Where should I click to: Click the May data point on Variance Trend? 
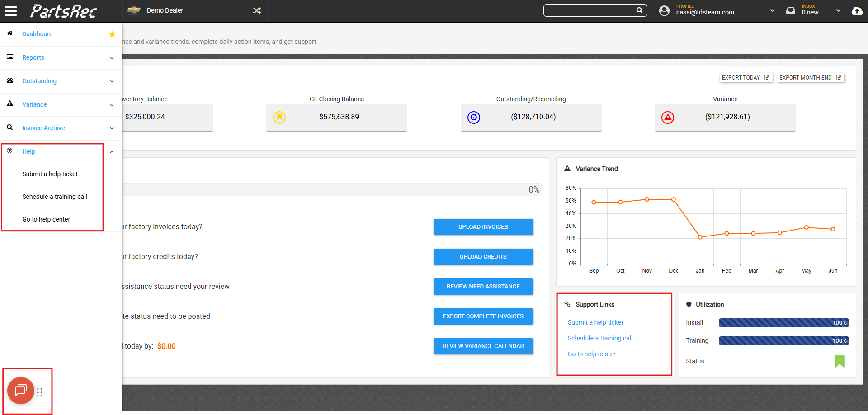tap(807, 227)
